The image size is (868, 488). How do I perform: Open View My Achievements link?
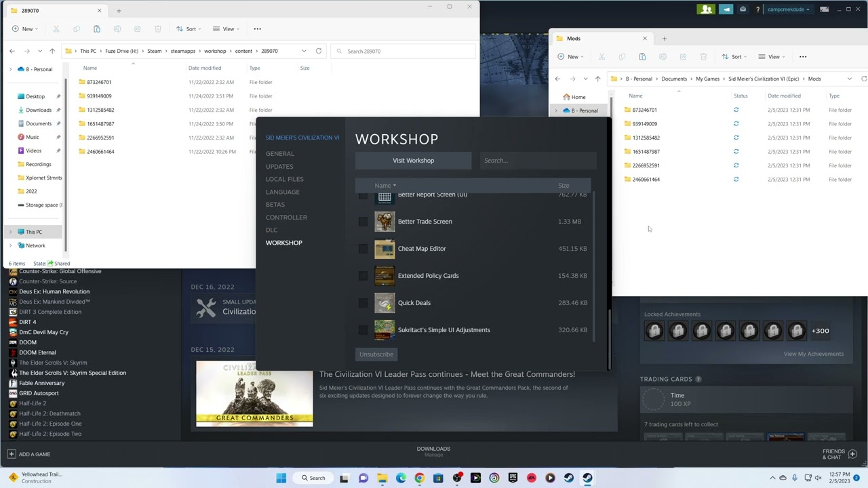coord(814,354)
